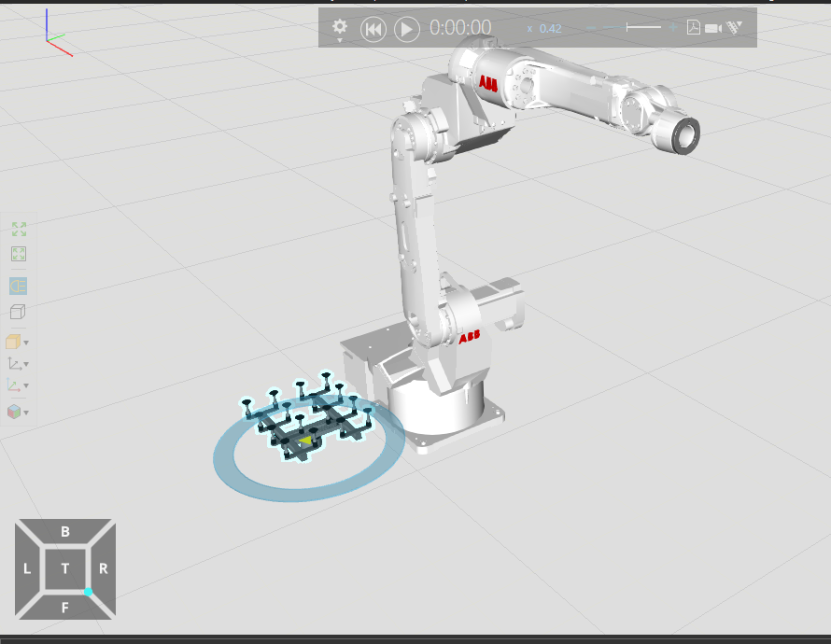
Task: Click the orange cube display icon
Action: (13, 343)
